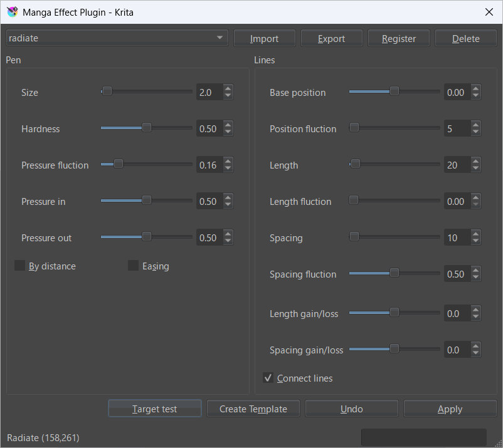Increase Length fluction with the up arrow
Viewport: 503px width, 448px height.
476,197
